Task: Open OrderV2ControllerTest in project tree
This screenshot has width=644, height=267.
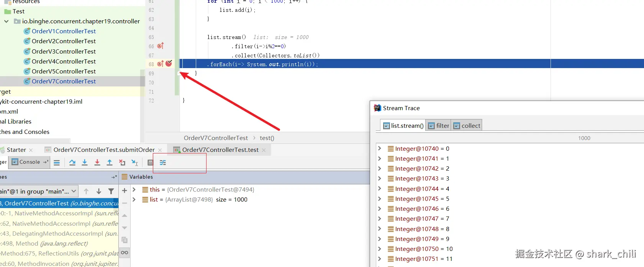Action: [64, 41]
